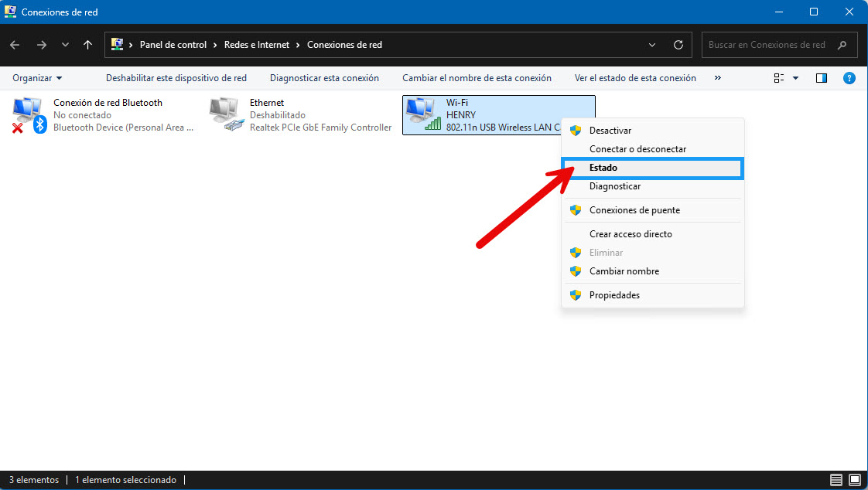This screenshot has width=868, height=490.
Task: Show more toolbar commands chevron
Action: 717,78
